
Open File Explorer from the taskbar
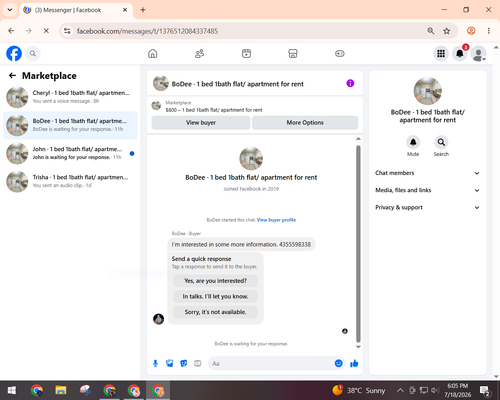pos(61,390)
